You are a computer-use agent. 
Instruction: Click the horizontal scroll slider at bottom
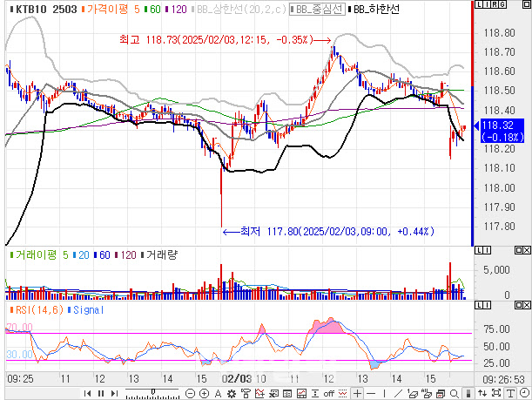point(153,393)
